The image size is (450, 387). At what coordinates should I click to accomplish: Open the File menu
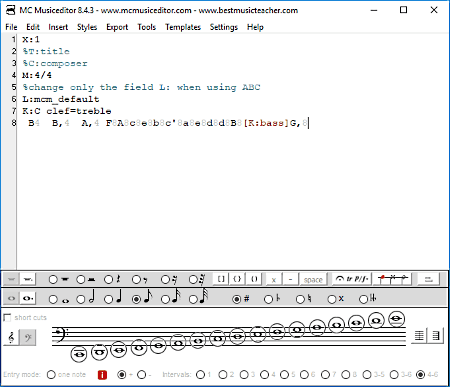[x=11, y=27]
